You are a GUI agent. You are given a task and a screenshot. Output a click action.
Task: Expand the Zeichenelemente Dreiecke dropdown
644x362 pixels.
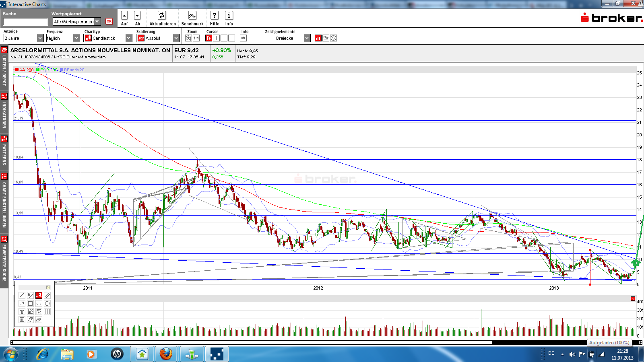306,38
